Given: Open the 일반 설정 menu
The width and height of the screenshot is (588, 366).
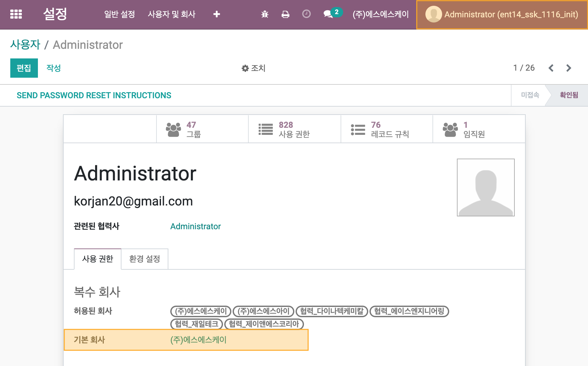Looking at the screenshot, I should tap(120, 14).
